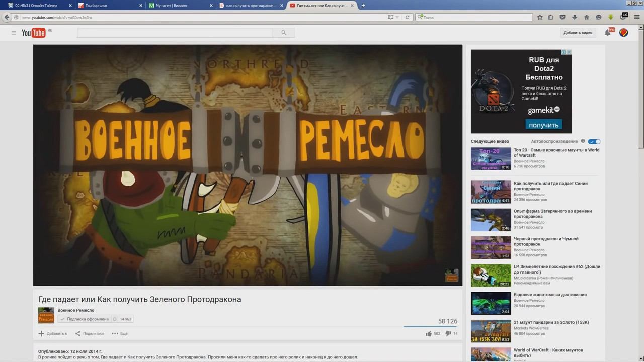Bookmark this page with the star icon
The image size is (644, 362).
(x=540, y=17)
